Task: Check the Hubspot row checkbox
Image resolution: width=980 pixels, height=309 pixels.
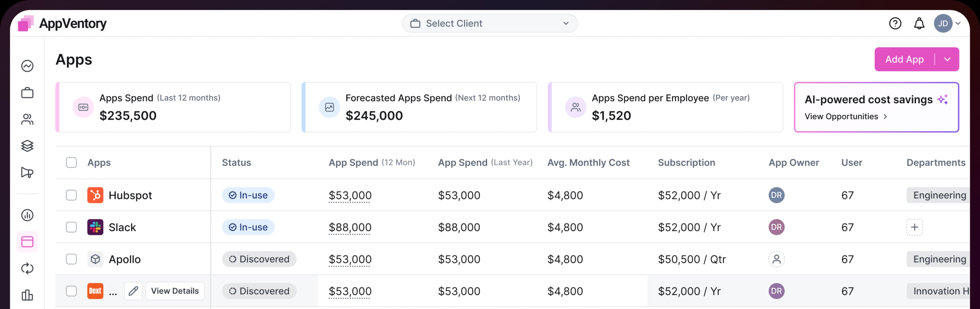Action: 71,195
